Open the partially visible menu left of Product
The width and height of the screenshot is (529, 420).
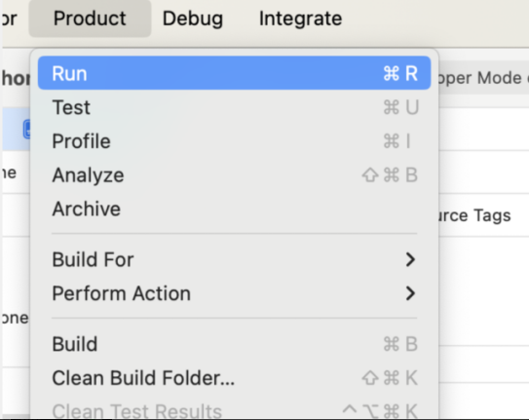point(9,19)
